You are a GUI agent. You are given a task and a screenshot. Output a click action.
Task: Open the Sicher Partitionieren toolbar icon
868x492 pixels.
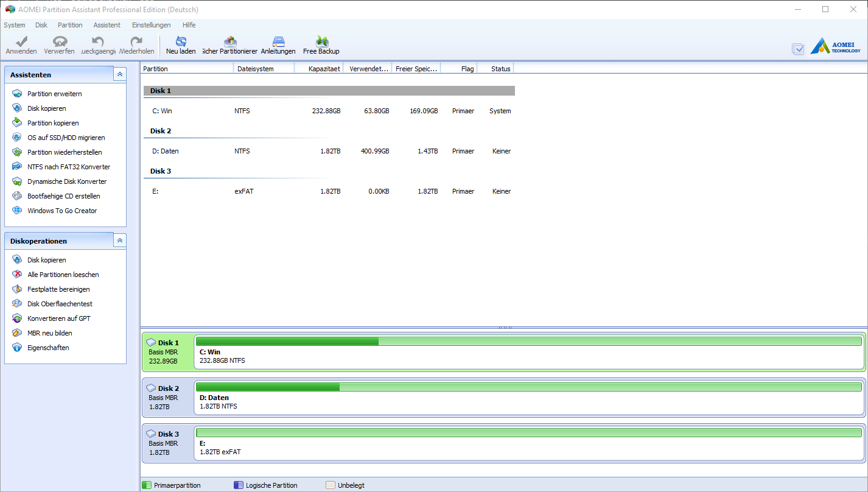(230, 41)
